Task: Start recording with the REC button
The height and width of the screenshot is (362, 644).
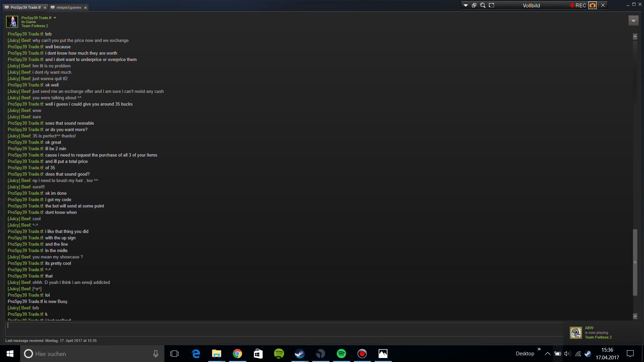Action: [x=578, y=5]
